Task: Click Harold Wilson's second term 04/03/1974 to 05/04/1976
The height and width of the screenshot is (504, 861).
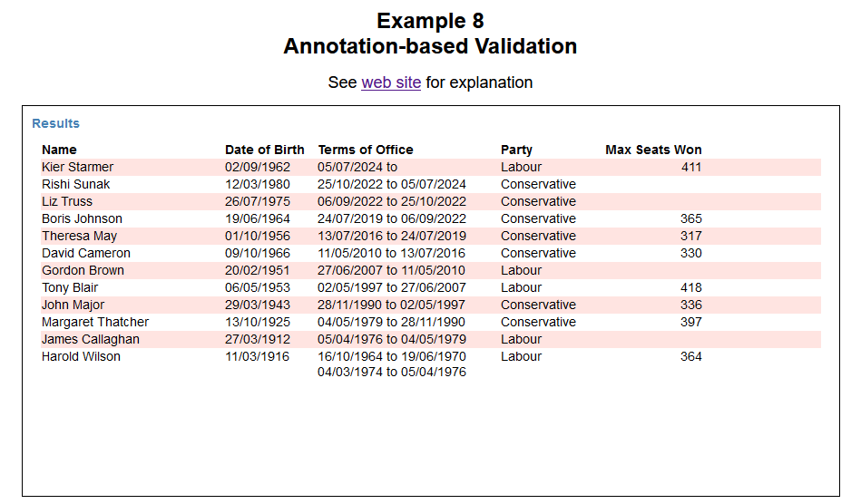Action: pos(391,373)
